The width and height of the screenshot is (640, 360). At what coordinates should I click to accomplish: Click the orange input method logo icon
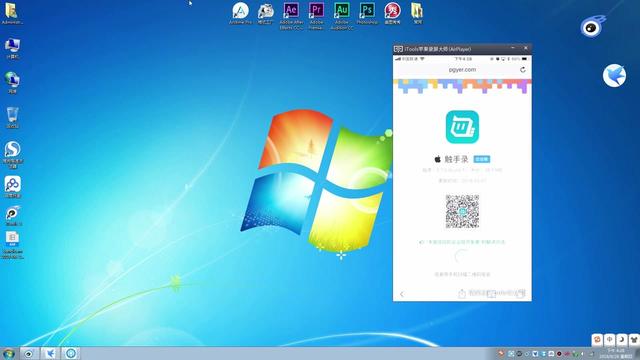pyautogui.click(x=597, y=339)
